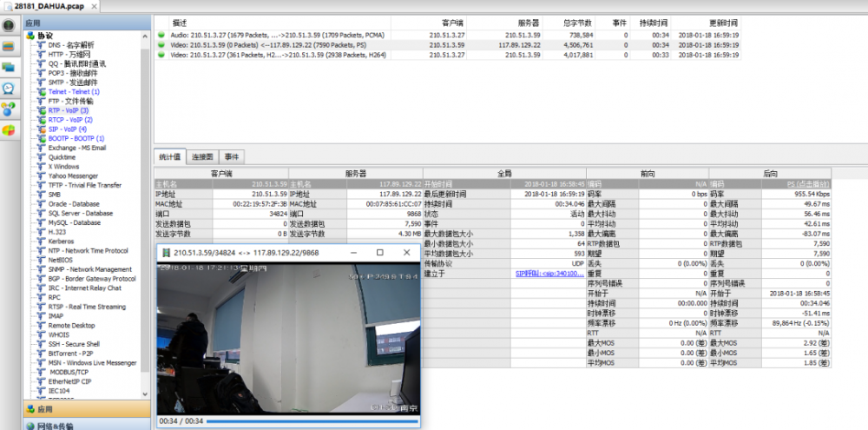Click the 955.54 Kbps bitrate value
868x430 pixels.
pyautogui.click(x=811, y=195)
